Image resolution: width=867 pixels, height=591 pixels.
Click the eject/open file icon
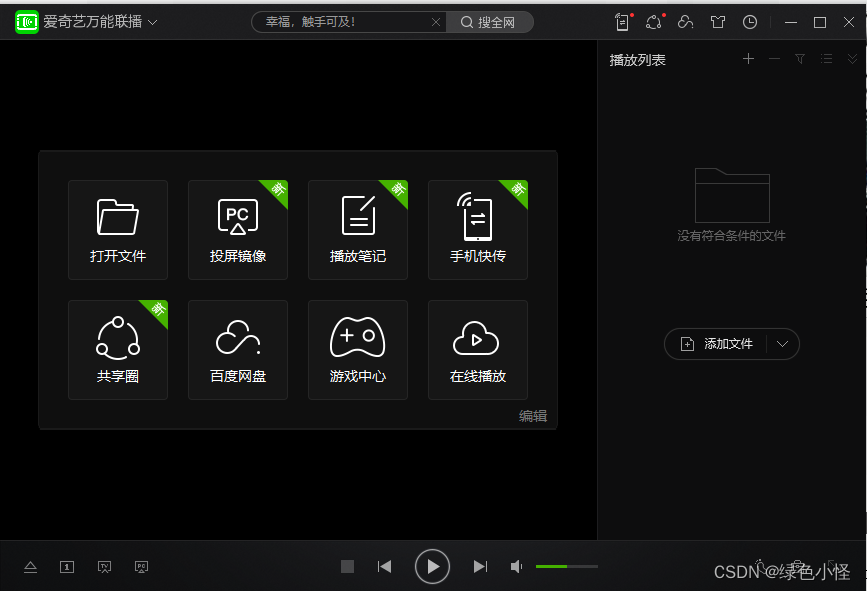coord(30,567)
